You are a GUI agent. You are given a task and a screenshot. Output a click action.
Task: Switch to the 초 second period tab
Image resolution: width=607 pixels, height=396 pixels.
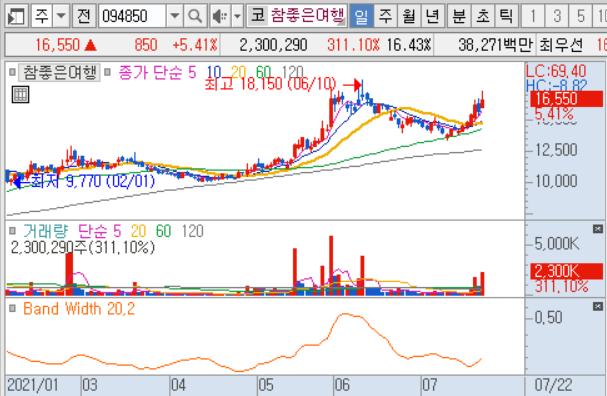(x=483, y=16)
